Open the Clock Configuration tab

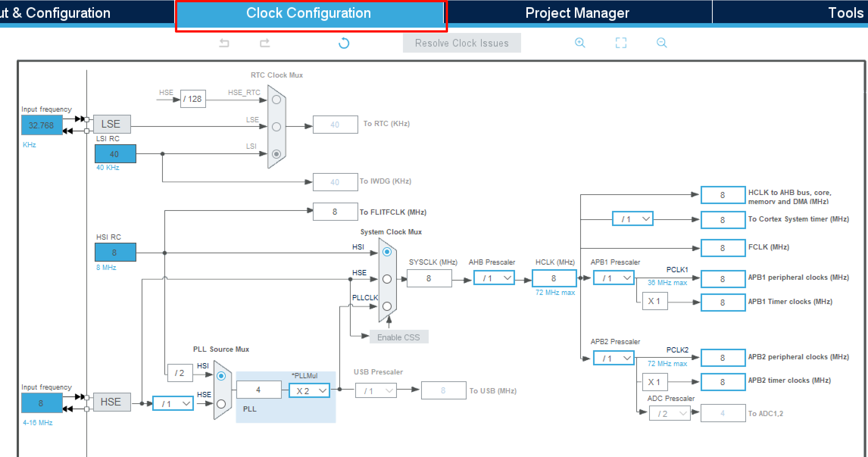[309, 13]
